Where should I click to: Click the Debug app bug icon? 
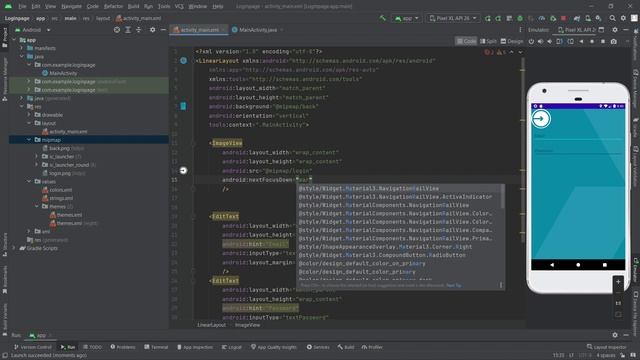(520, 18)
